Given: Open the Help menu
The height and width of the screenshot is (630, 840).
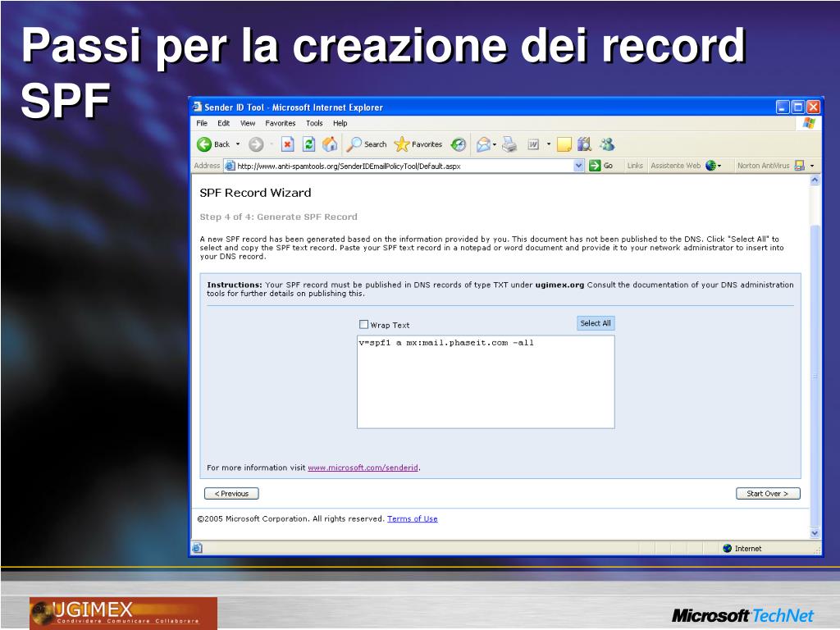Looking at the screenshot, I should (340, 123).
